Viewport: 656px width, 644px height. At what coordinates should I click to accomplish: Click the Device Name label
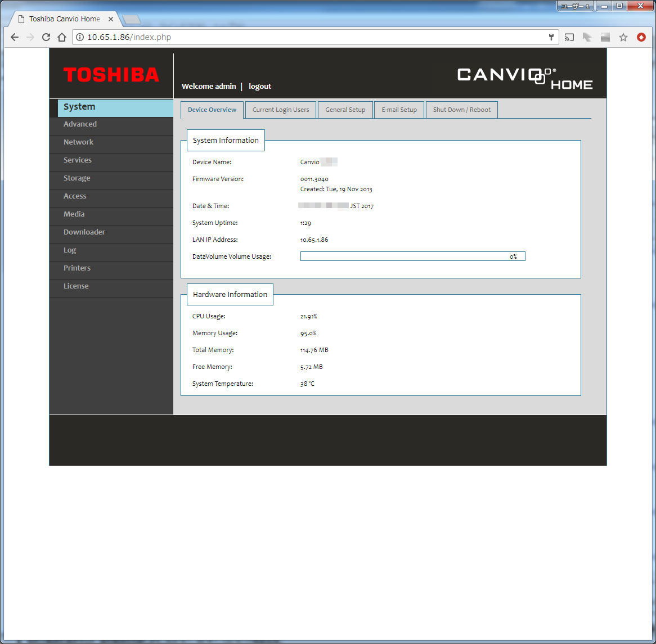click(x=212, y=162)
